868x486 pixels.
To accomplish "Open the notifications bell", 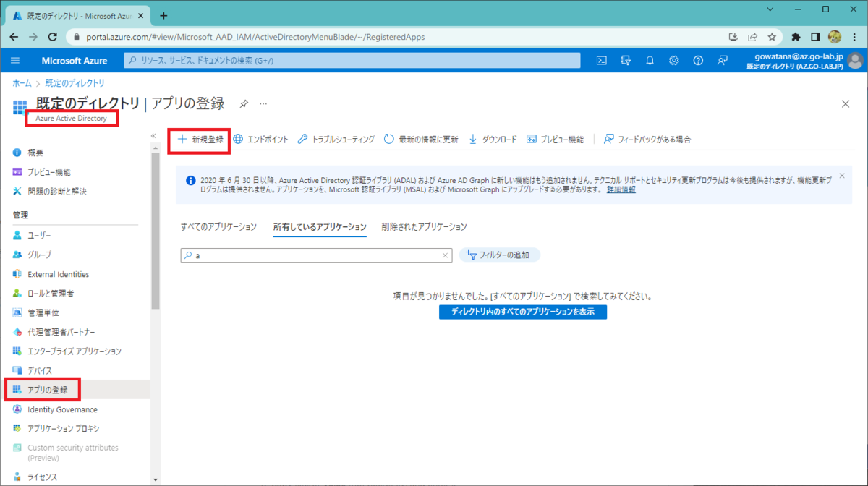I will (x=650, y=61).
